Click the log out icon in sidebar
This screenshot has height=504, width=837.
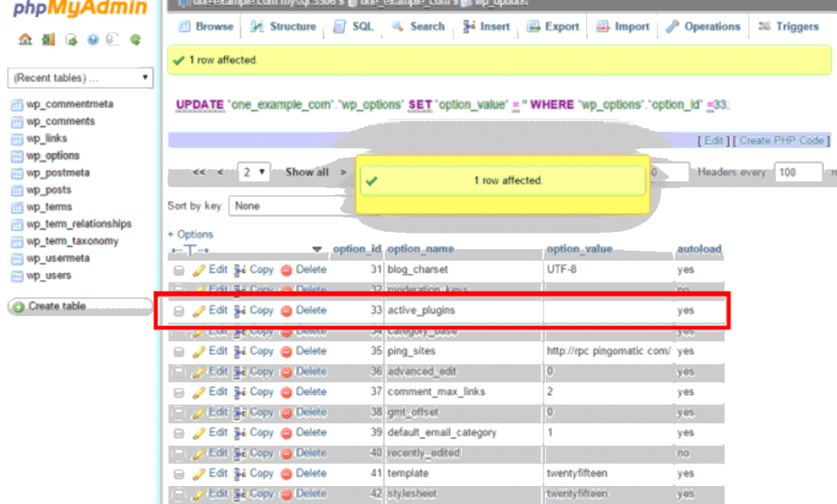point(47,39)
